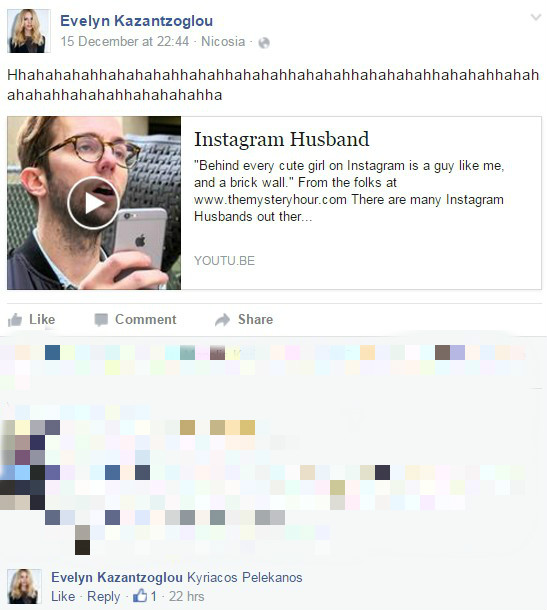Click the Share arrow icon
This screenshot has width=547, height=610.
(x=223, y=320)
